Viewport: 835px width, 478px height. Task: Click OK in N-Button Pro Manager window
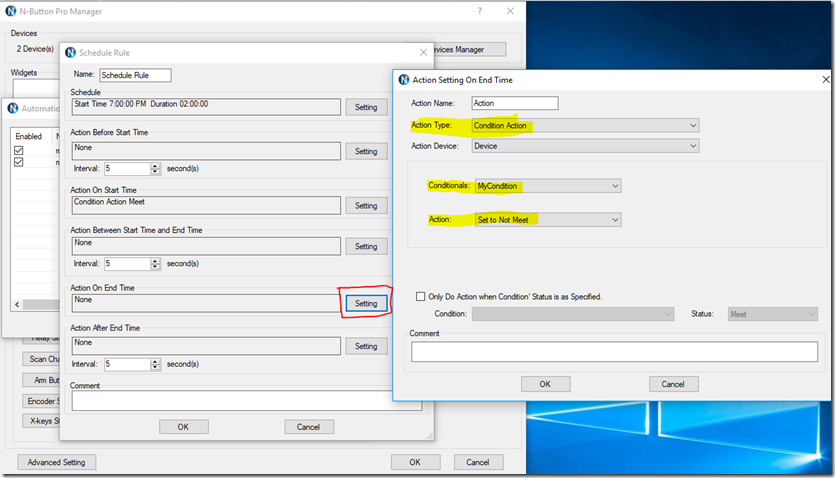pos(415,462)
